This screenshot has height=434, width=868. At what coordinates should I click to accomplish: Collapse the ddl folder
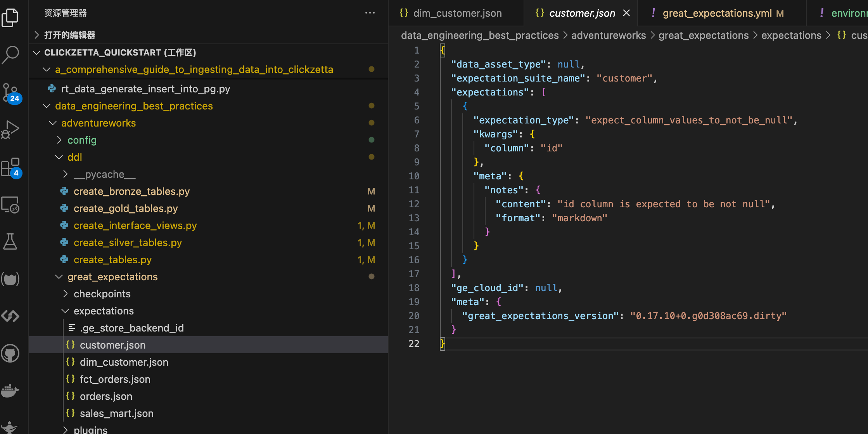click(x=74, y=157)
